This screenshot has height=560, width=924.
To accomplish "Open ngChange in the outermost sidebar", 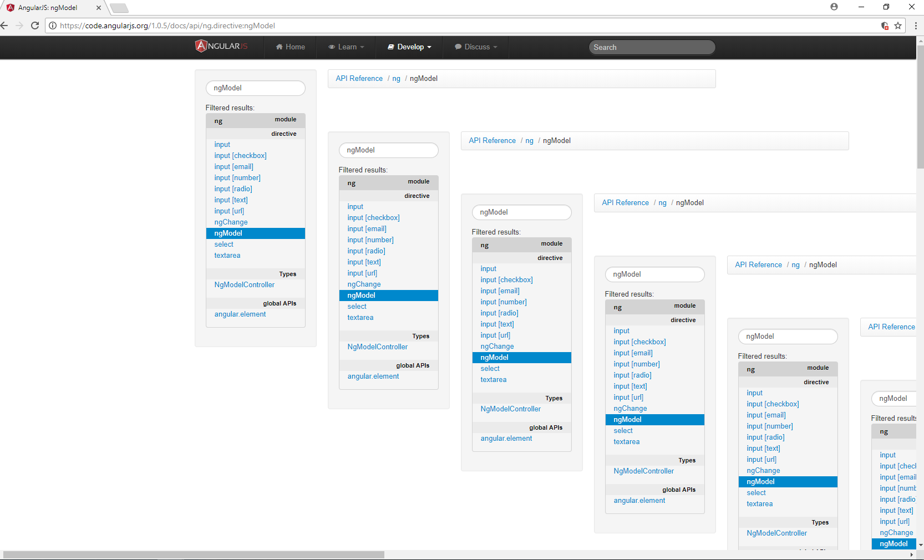I will 231,222.
